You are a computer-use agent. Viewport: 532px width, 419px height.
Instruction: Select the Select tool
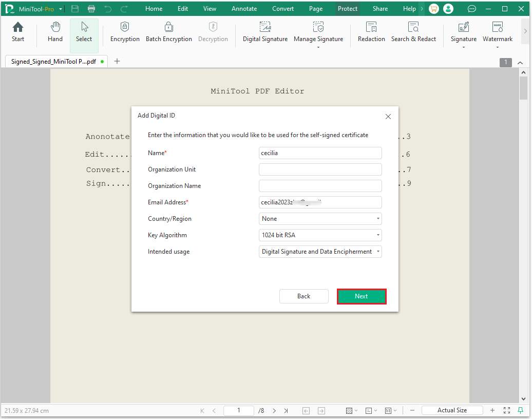pos(84,33)
